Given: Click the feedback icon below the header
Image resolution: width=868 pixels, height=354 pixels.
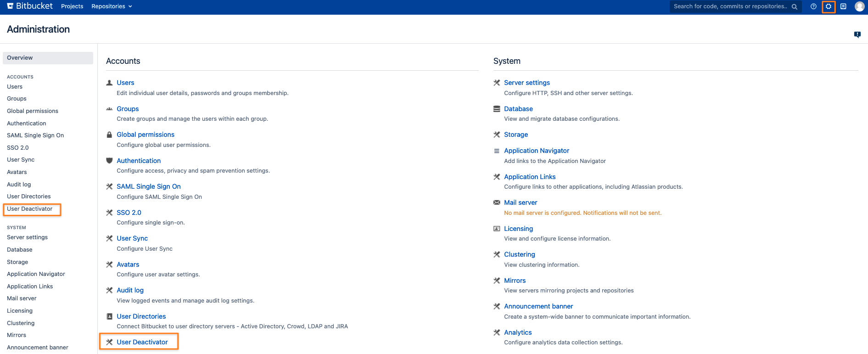Looking at the screenshot, I should (857, 34).
